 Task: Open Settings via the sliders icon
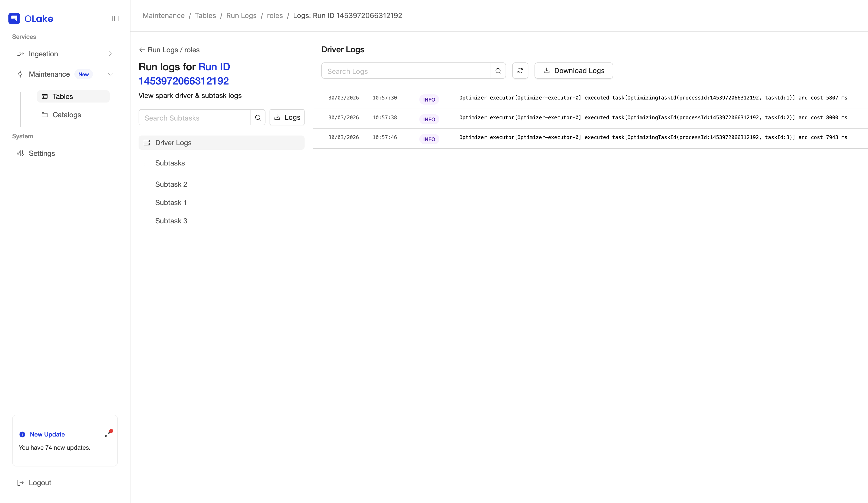[x=20, y=153]
